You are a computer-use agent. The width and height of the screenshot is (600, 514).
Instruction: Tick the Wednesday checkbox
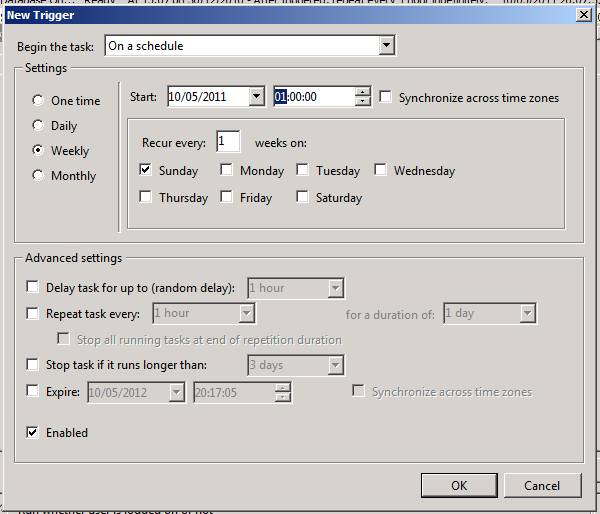(x=381, y=171)
